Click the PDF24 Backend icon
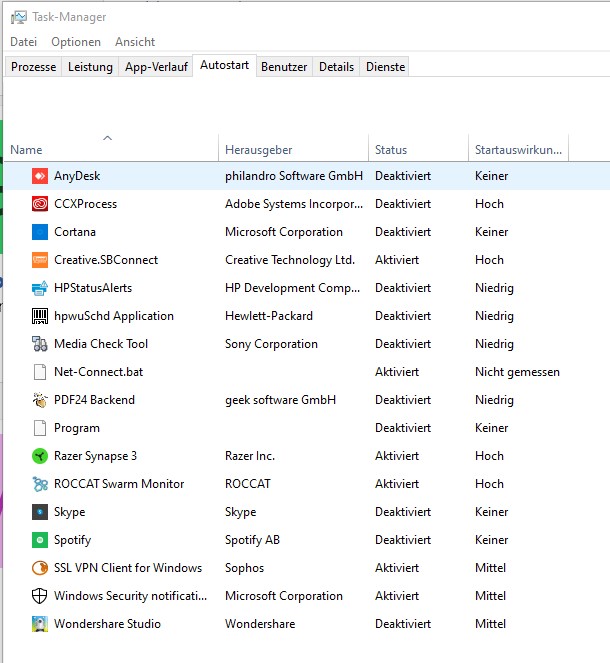Image resolution: width=610 pixels, height=663 pixels. (x=40, y=400)
